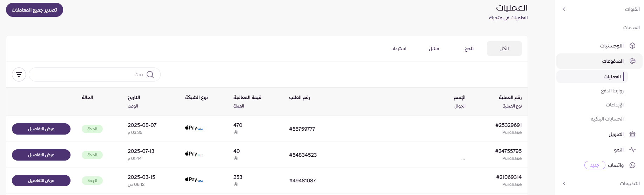Image resolution: width=644 pixels, height=195 pixels.
Task: Click the payments wallet icon
Action: pos(632,61)
